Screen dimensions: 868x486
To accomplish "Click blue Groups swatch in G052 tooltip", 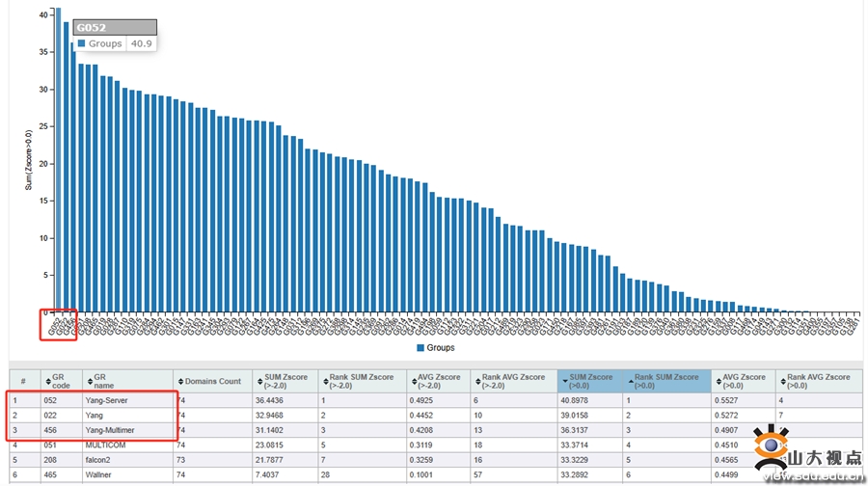I will click(81, 43).
